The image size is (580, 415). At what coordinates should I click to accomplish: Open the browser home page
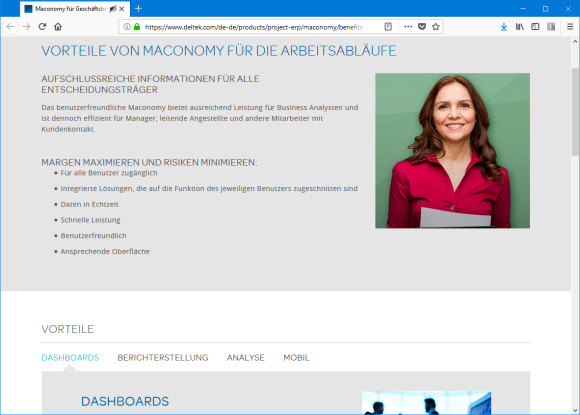[x=58, y=27]
